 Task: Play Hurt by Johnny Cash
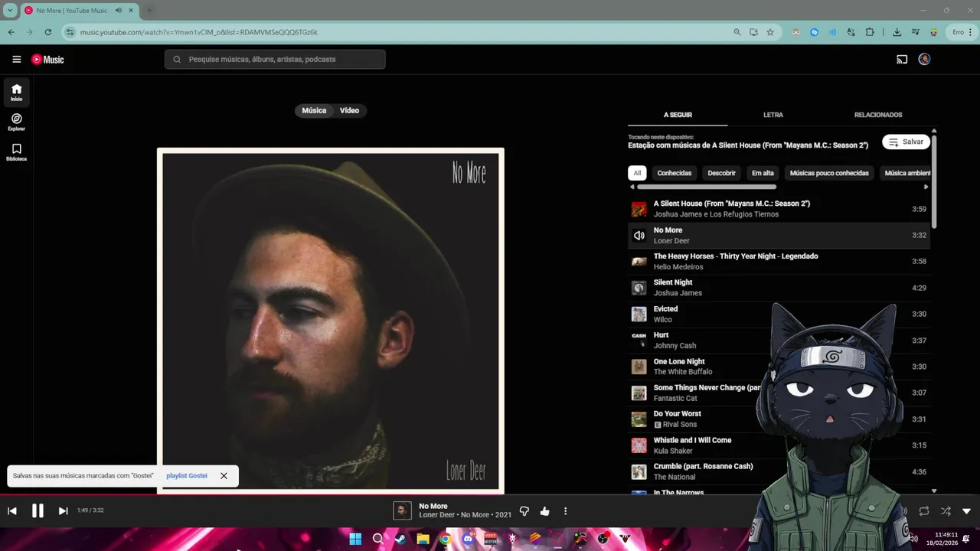point(779,341)
